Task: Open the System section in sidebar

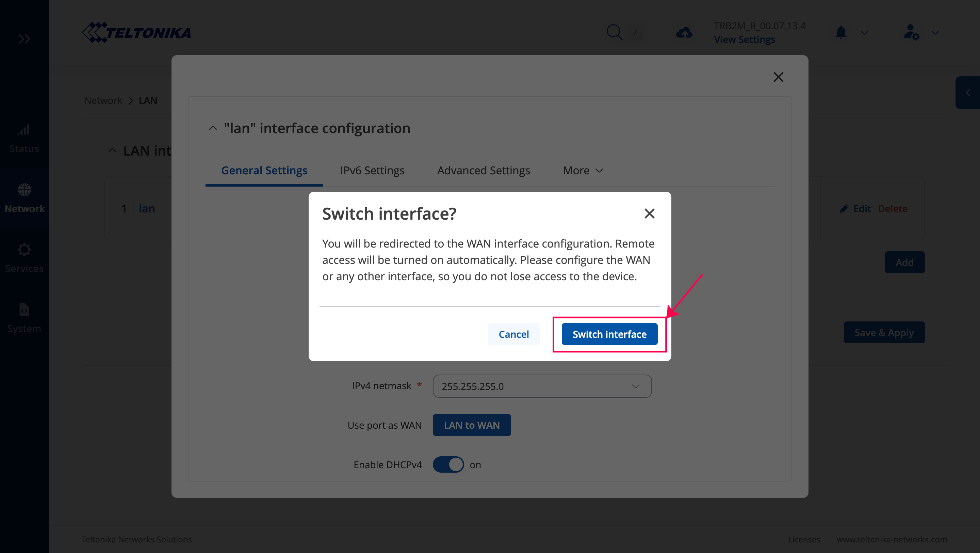Action: point(24,318)
